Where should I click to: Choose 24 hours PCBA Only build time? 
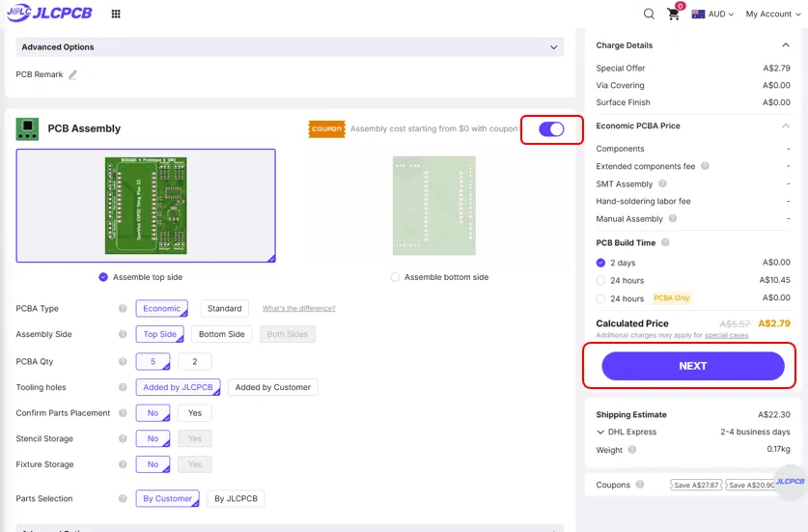point(600,298)
